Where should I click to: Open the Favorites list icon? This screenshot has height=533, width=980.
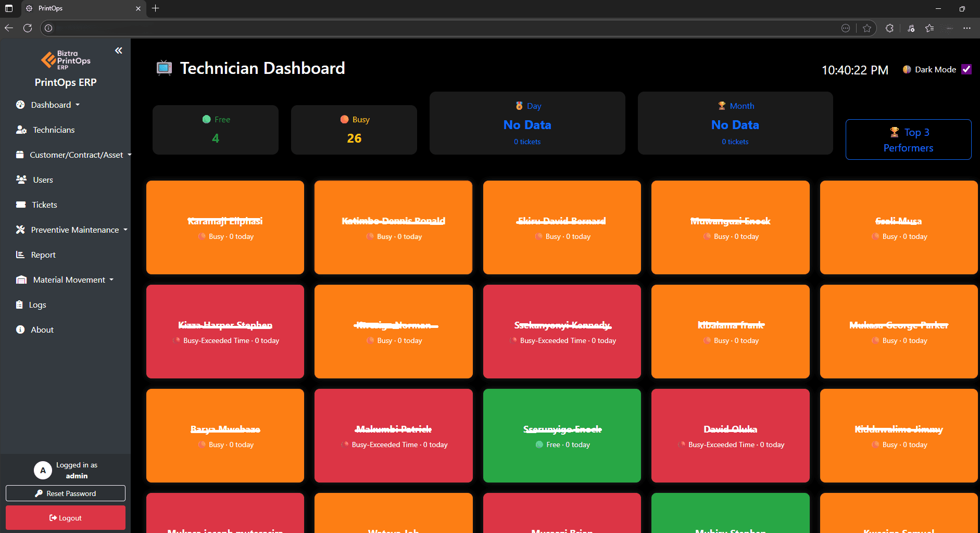(x=929, y=28)
